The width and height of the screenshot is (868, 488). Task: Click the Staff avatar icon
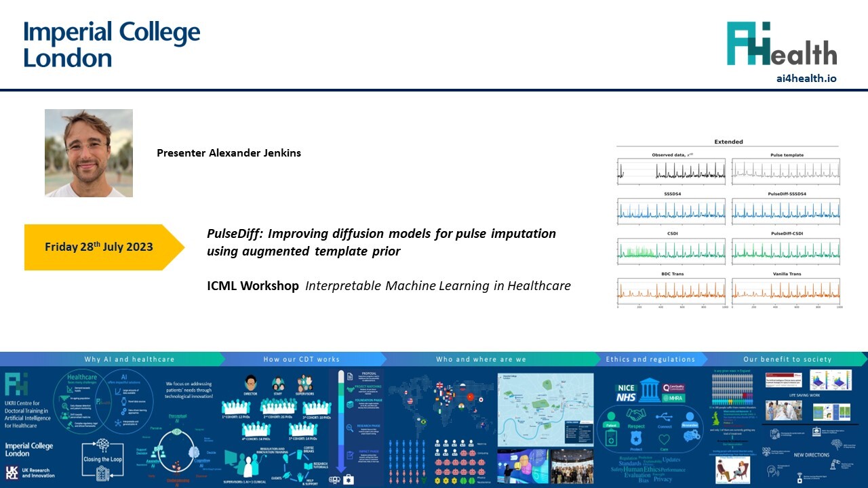[278, 384]
